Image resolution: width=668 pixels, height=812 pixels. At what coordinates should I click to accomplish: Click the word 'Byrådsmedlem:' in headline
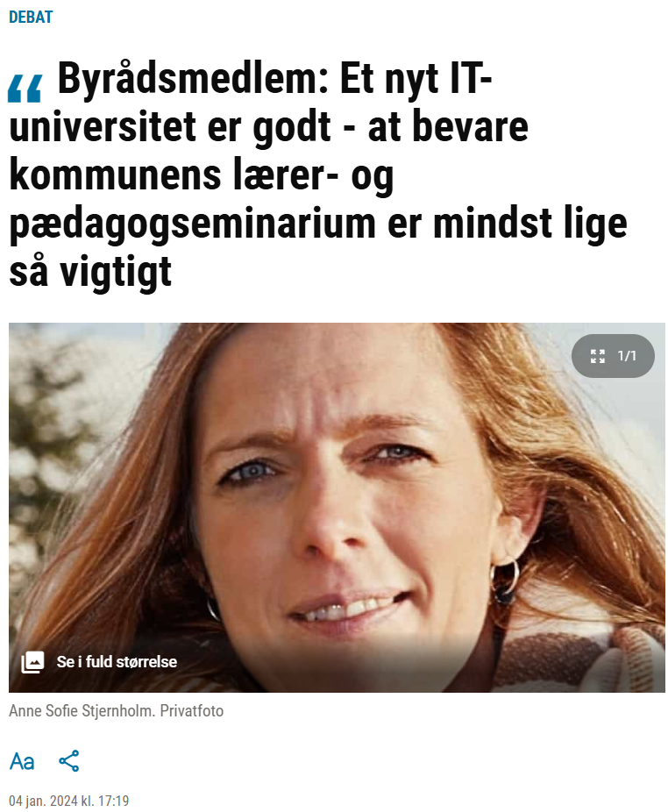click(x=194, y=79)
